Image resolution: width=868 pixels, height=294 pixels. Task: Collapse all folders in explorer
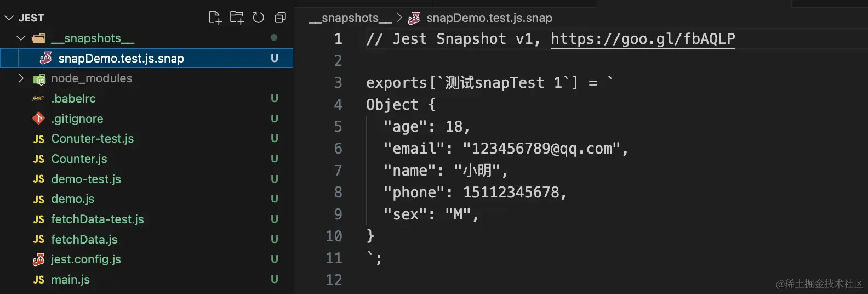click(280, 18)
